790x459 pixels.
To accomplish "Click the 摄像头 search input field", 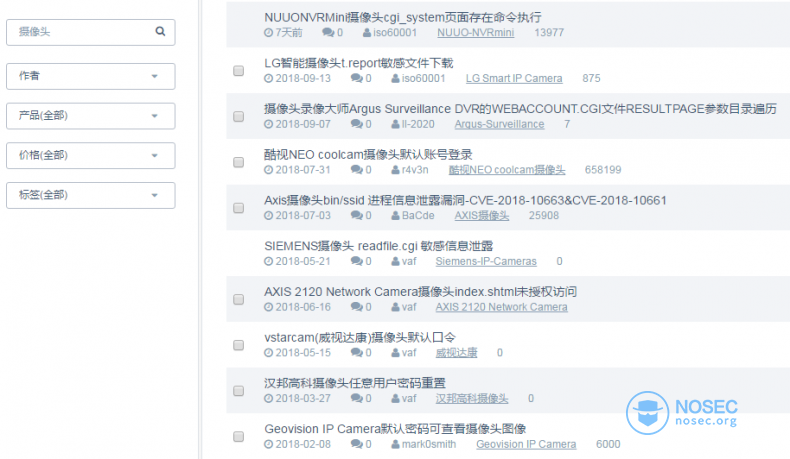I will [91, 32].
